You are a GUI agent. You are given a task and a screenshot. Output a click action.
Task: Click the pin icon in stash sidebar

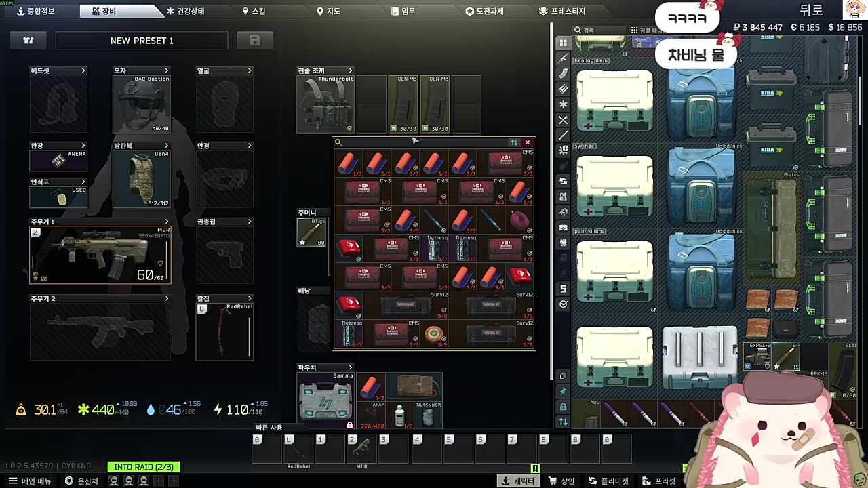[x=563, y=391]
